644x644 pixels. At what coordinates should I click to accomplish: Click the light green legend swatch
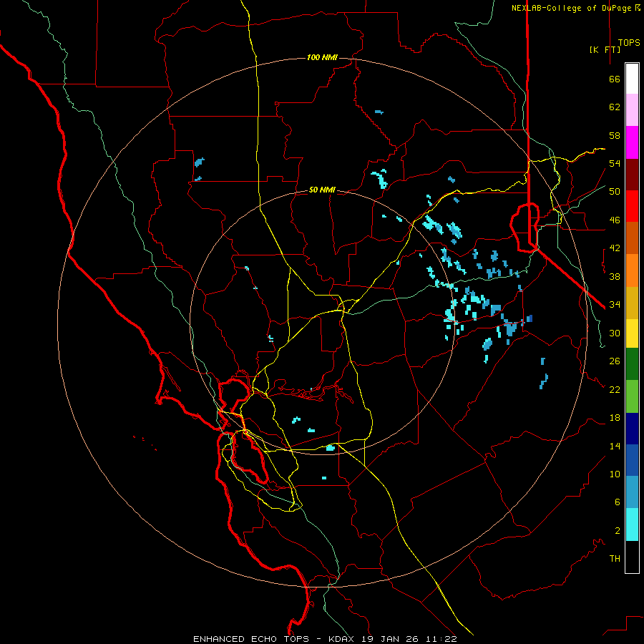(632, 396)
